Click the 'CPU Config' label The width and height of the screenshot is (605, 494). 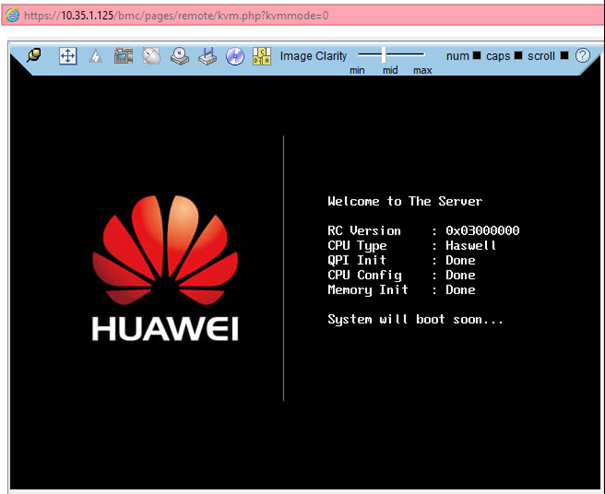(365, 275)
